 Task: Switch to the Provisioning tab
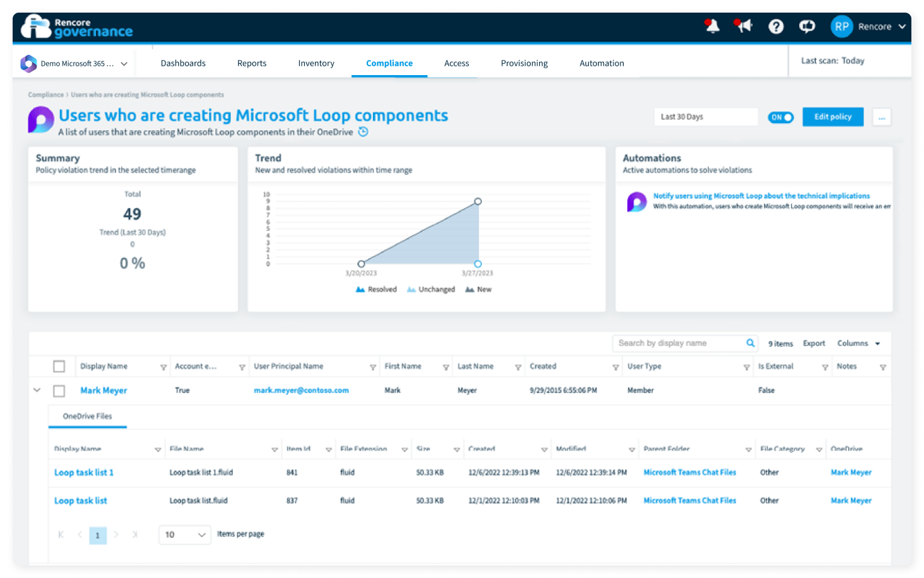point(524,63)
